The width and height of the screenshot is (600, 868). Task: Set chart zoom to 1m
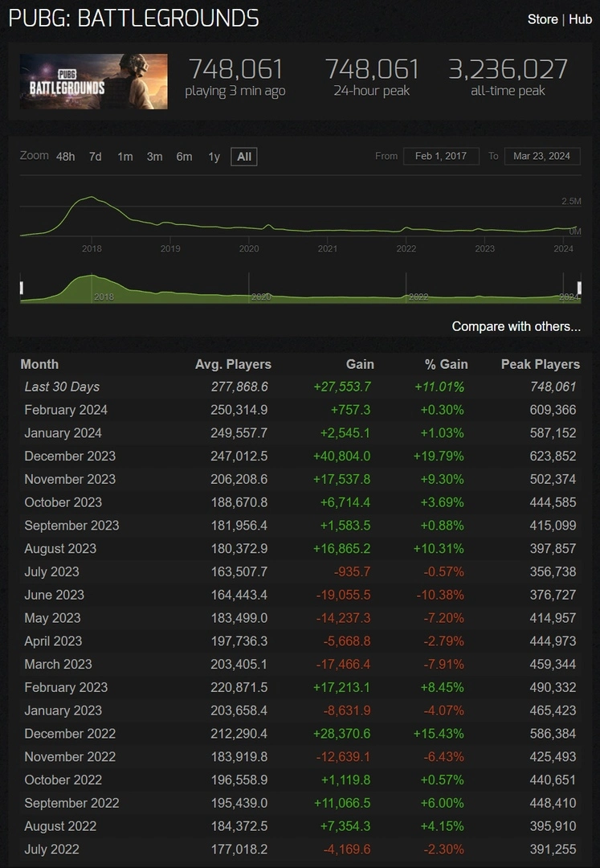(x=125, y=157)
